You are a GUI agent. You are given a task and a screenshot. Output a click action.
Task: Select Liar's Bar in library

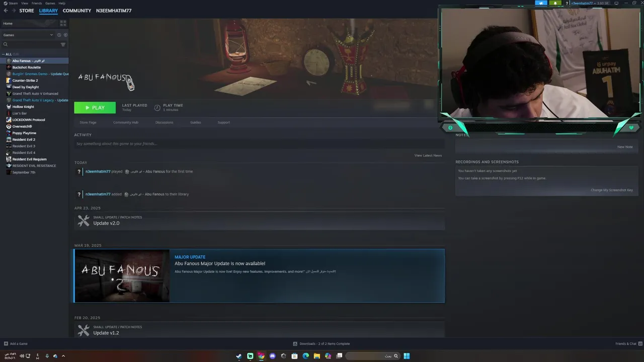pos(20,113)
